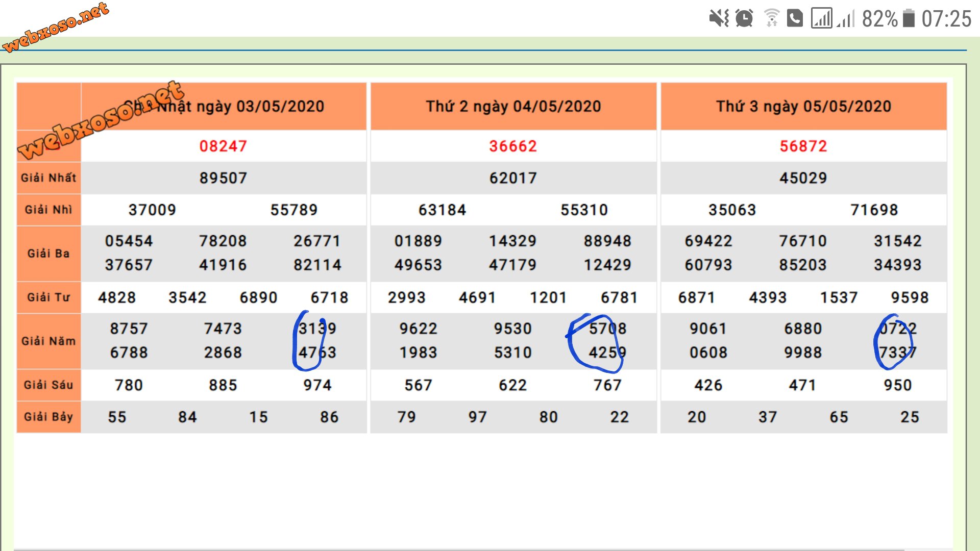Viewport: 980px width, 551px height.
Task: Click the Giải Sáu row label
Action: point(48,385)
